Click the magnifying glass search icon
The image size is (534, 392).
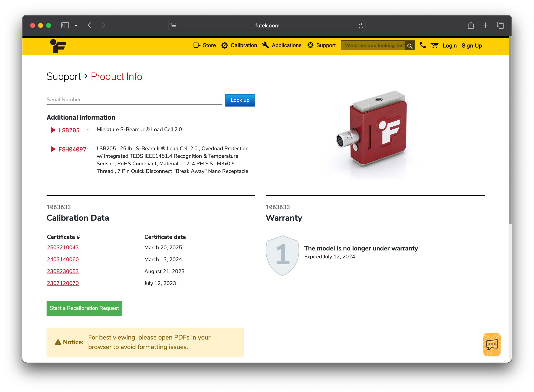coord(410,46)
